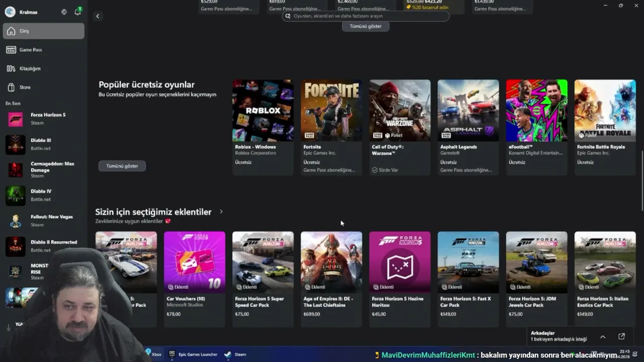Open the Fortnite Battle Royale card
This screenshot has height=362, width=644.
pos(605,127)
